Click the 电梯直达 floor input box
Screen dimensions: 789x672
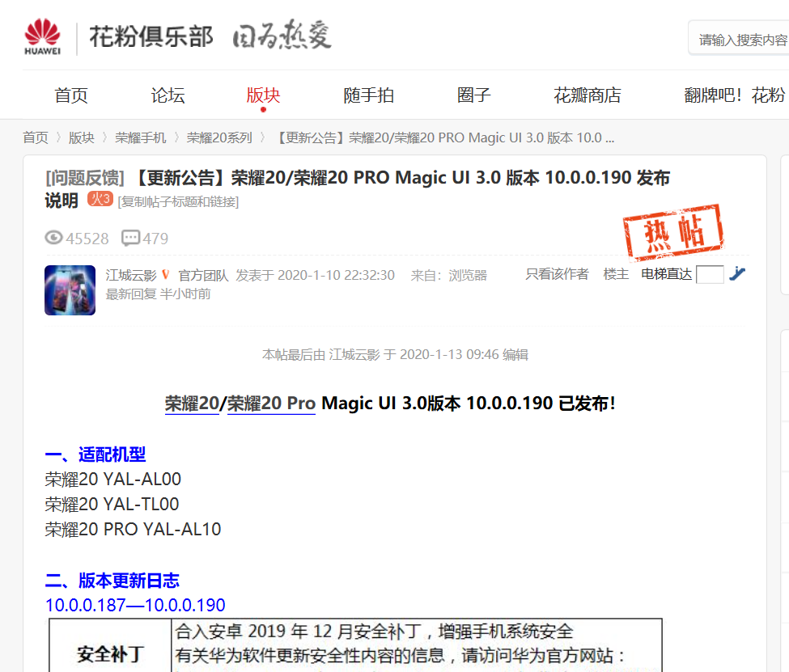tap(710, 275)
